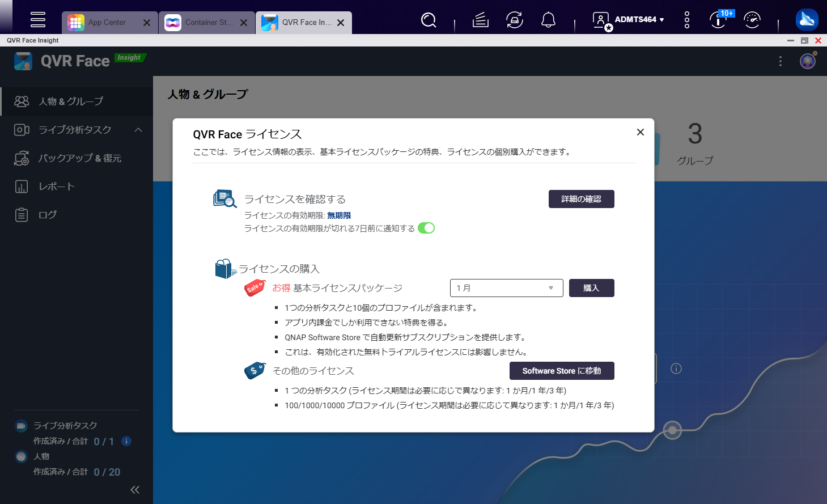Click the blue dollar price tag icon

pyautogui.click(x=255, y=371)
